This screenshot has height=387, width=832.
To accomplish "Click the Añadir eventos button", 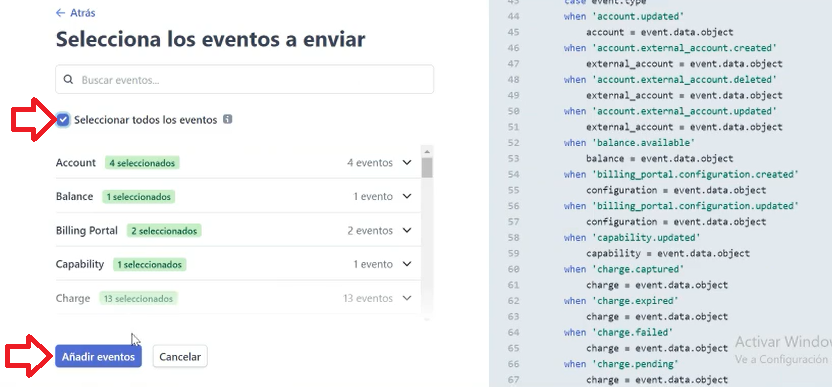I will click(98, 357).
